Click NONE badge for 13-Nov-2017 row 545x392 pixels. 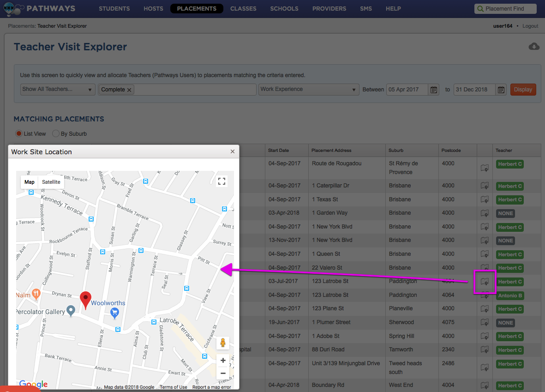(x=505, y=241)
